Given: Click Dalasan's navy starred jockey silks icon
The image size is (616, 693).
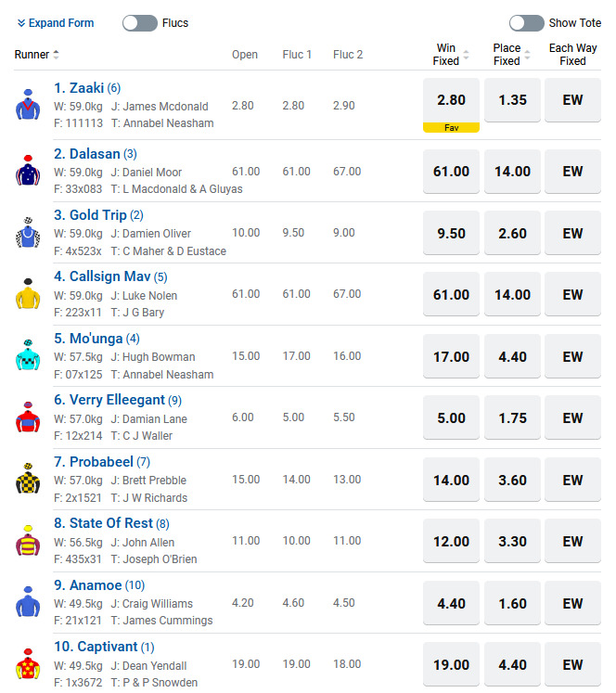Looking at the screenshot, I should pos(29,170).
